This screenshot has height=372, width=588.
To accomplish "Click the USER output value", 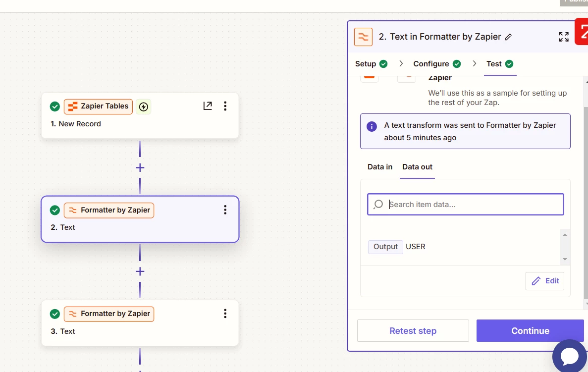I will [x=416, y=247].
